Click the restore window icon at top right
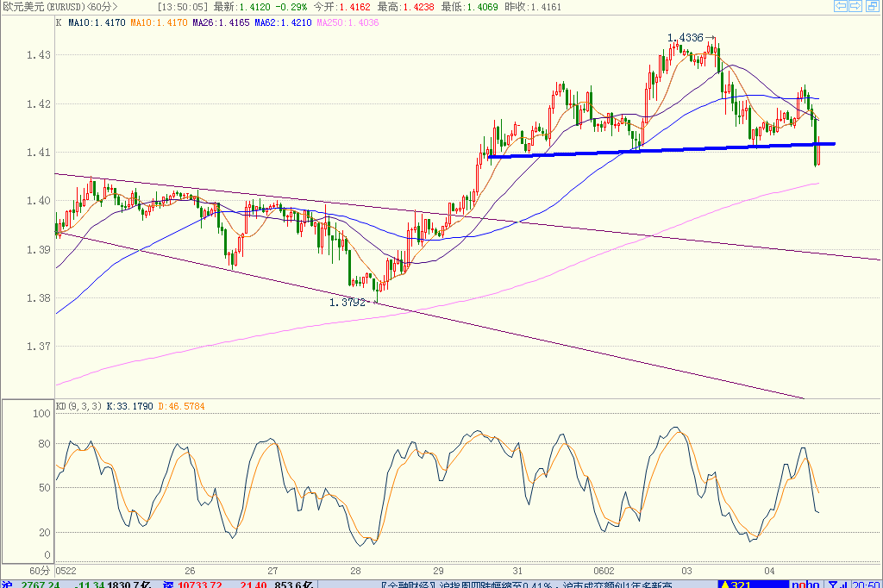Image resolution: width=883 pixels, height=588 pixels. tap(872, 6)
